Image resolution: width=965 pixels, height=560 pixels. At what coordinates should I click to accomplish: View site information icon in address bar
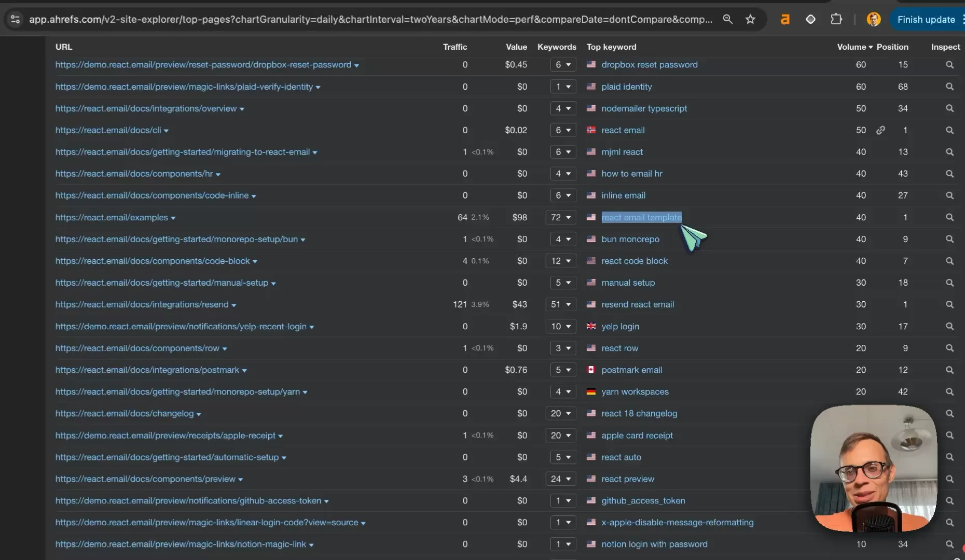15,19
